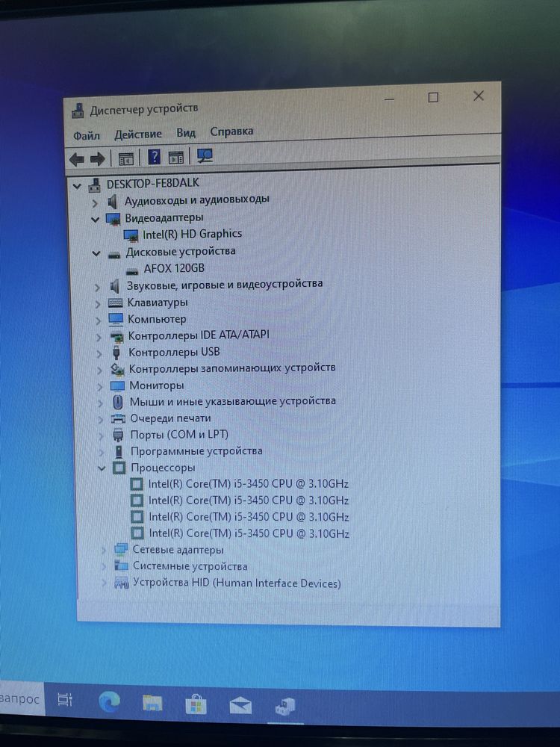Open the Mail app from the taskbar
Screen dimensions: 560x747
pos(240,705)
